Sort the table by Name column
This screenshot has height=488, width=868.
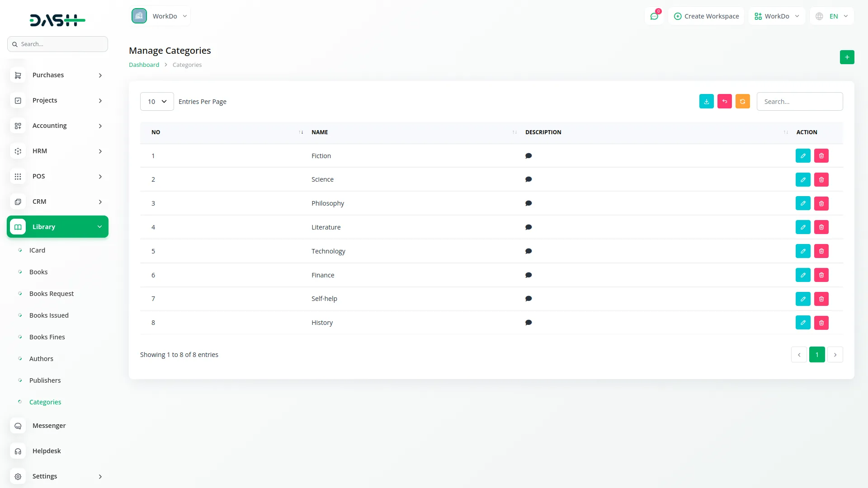(x=320, y=132)
